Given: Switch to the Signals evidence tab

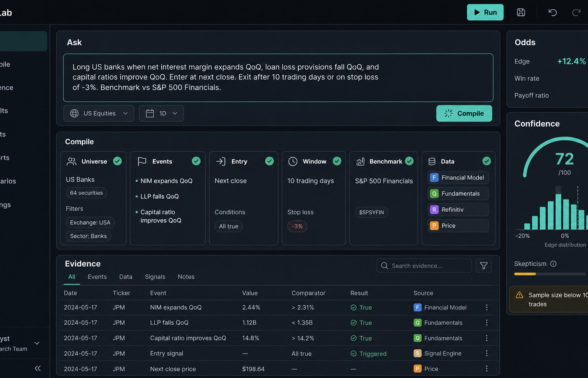Looking at the screenshot, I should point(155,277).
